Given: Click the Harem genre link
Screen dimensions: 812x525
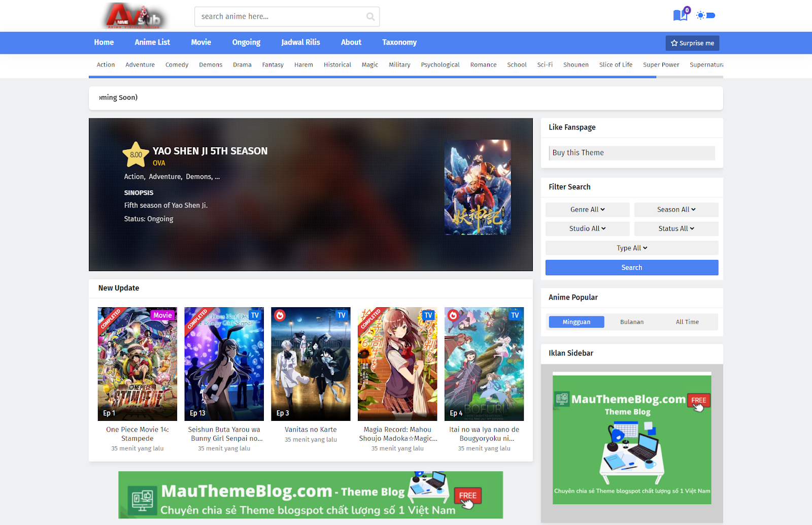Looking at the screenshot, I should (303, 65).
